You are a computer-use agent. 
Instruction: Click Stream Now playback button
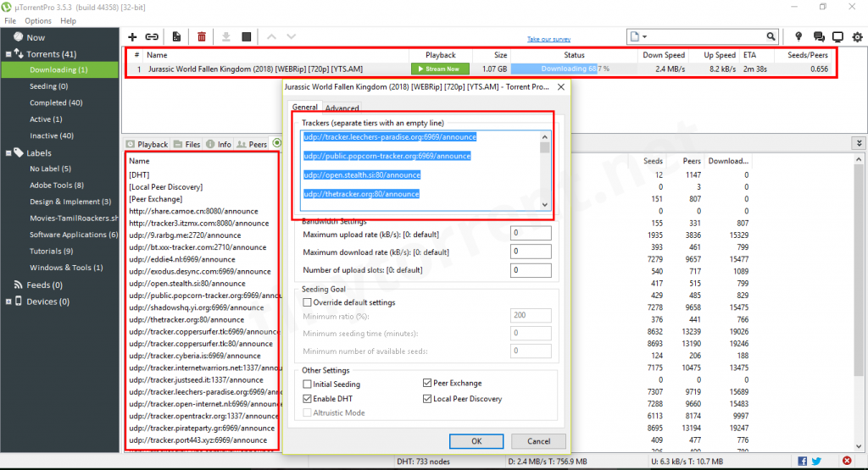pyautogui.click(x=440, y=69)
